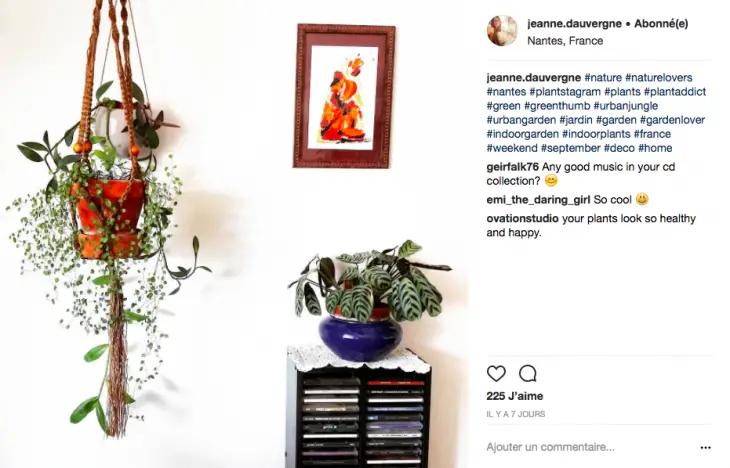Open the Nantes, France location link
Viewport: 730px width, 468px height.
coord(565,41)
